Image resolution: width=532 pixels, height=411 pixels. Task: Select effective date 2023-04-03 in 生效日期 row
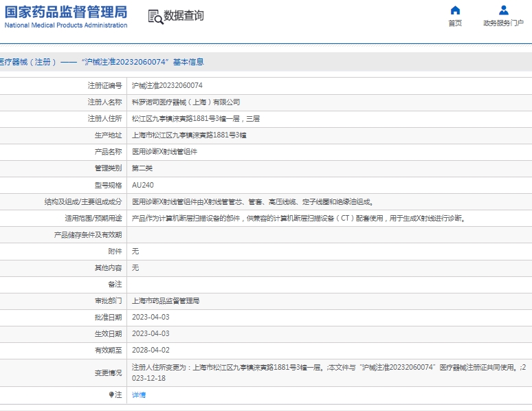click(151, 333)
